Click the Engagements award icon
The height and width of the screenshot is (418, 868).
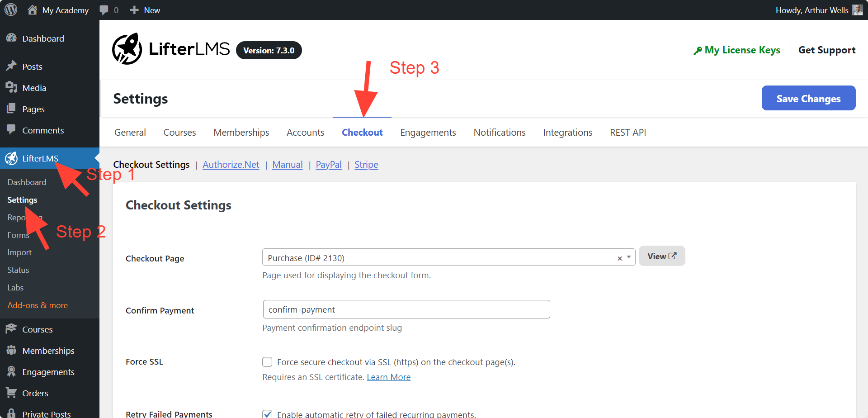click(11, 371)
